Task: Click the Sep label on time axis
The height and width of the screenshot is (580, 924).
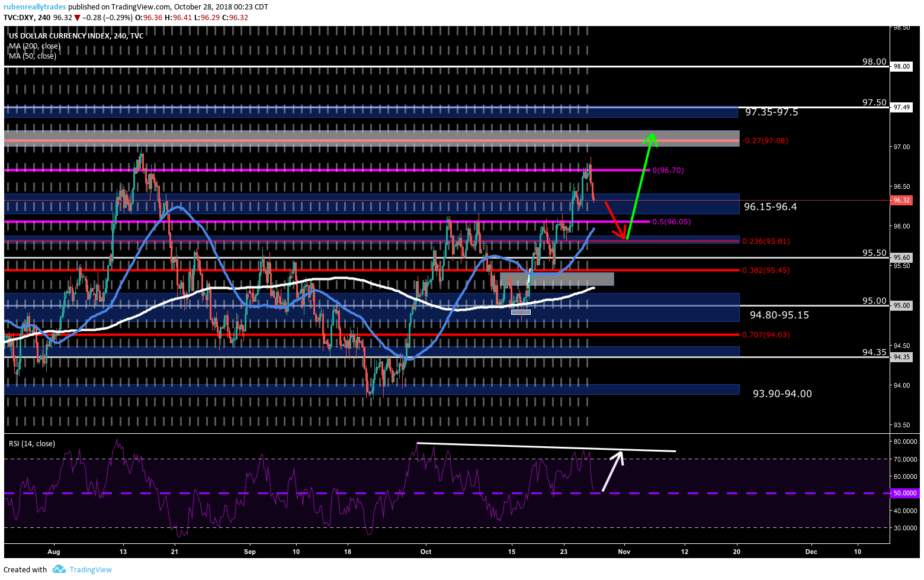Action: 250,552
